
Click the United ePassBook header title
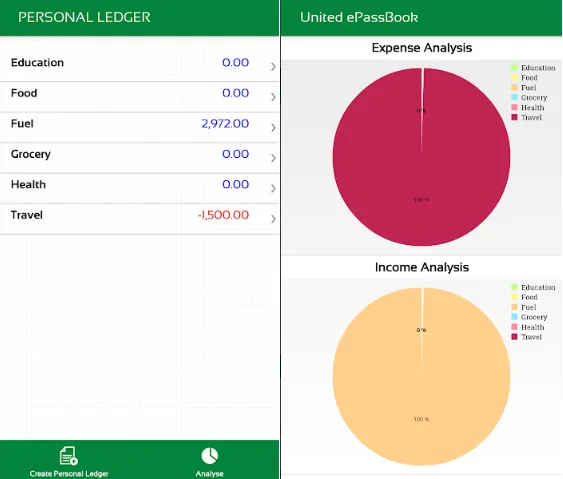pyautogui.click(x=359, y=17)
